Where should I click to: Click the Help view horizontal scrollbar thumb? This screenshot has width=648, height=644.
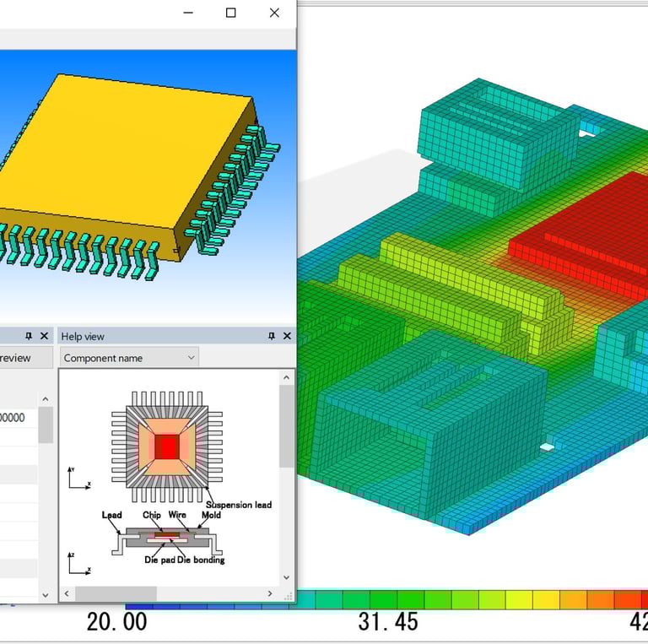[116, 593]
